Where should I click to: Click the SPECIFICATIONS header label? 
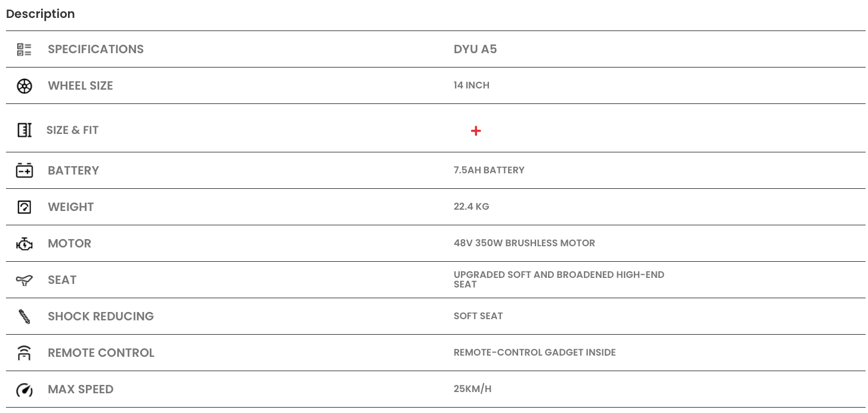(96, 49)
